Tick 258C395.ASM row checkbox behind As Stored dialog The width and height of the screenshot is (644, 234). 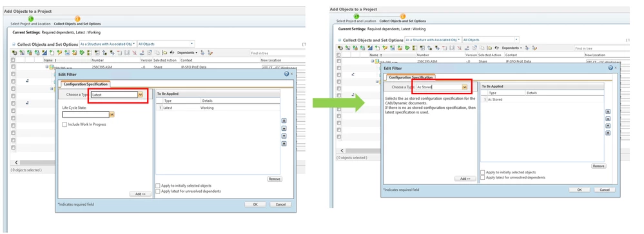338,61
